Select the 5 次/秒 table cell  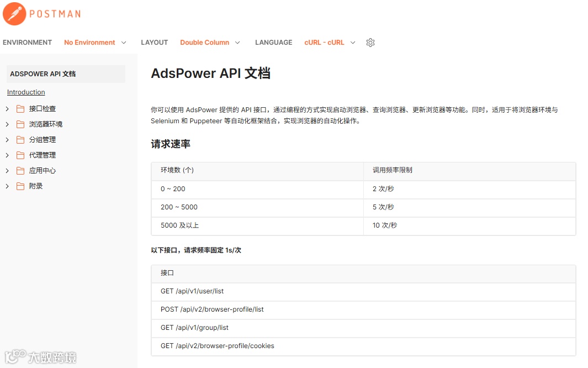pyautogui.click(x=469, y=207)
